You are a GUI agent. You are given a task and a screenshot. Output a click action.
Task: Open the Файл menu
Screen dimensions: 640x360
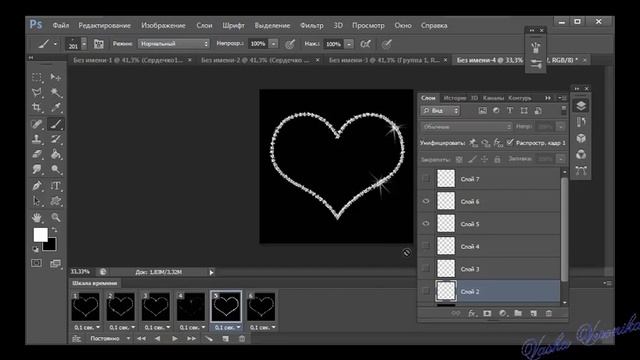coord(60,25)
